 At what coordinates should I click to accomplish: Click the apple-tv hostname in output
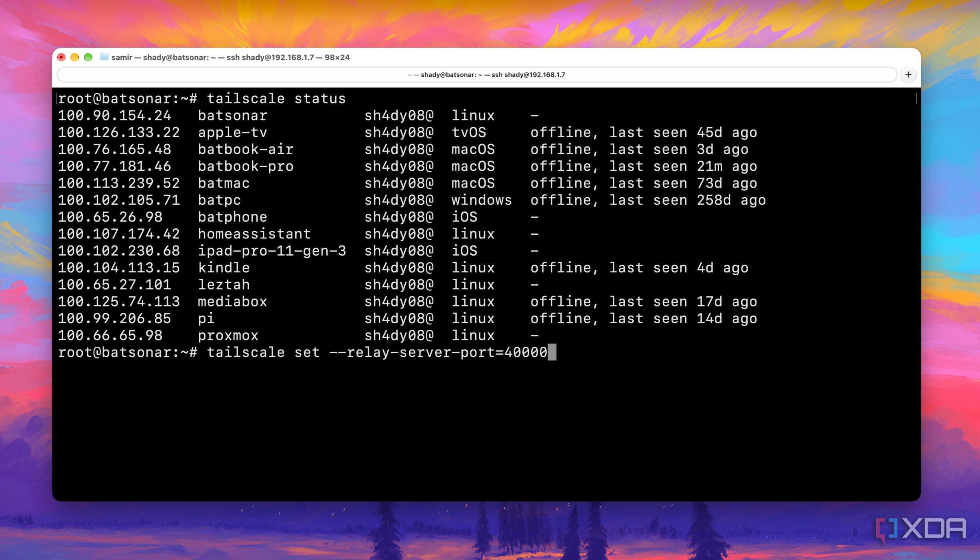coord(232,132)
